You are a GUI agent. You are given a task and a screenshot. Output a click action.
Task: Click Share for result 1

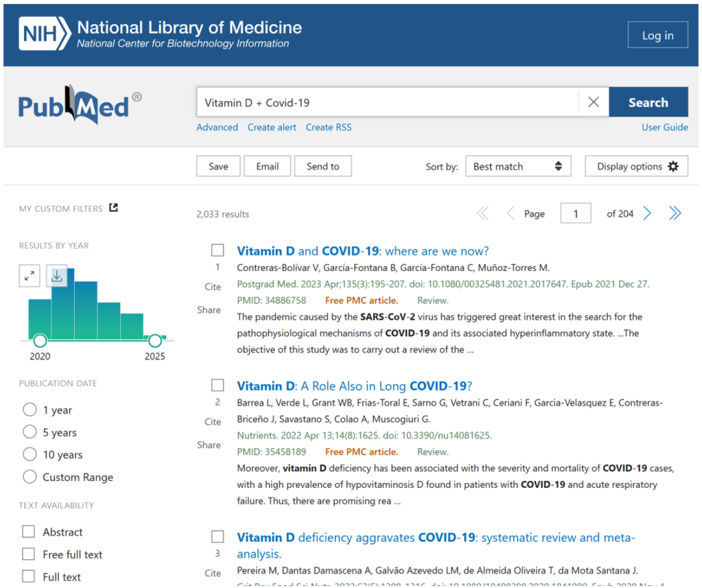tap(209, 310)
